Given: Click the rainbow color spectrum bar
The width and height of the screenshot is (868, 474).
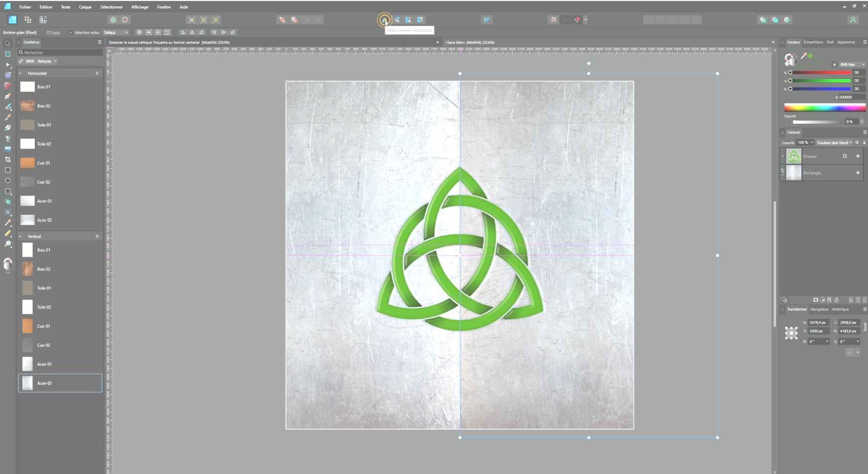Looking at the screenshot, I should click(824, 107).
